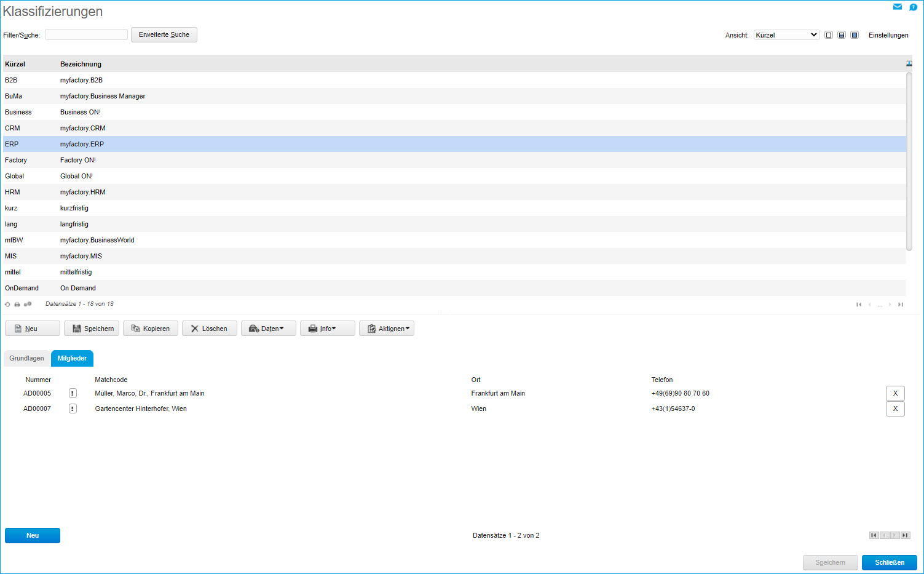Click the column export icon in table header
The height and width of the screenshot is (574, 924).
tap(909, 64)
